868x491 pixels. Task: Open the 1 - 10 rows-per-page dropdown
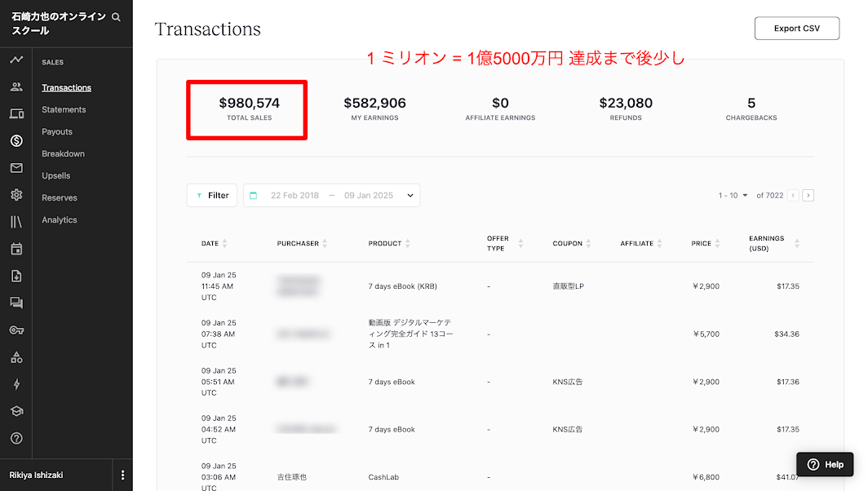733,196
